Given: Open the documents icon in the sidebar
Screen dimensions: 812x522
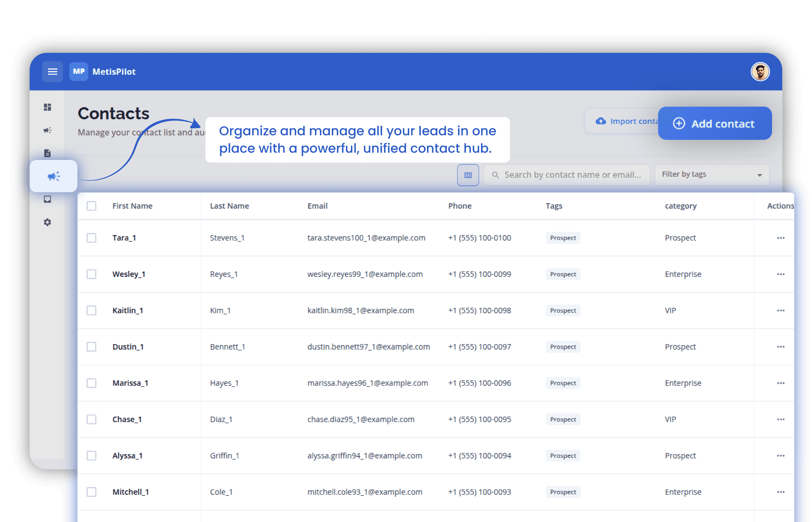Looking at the screenshot, I should [47, 153].
